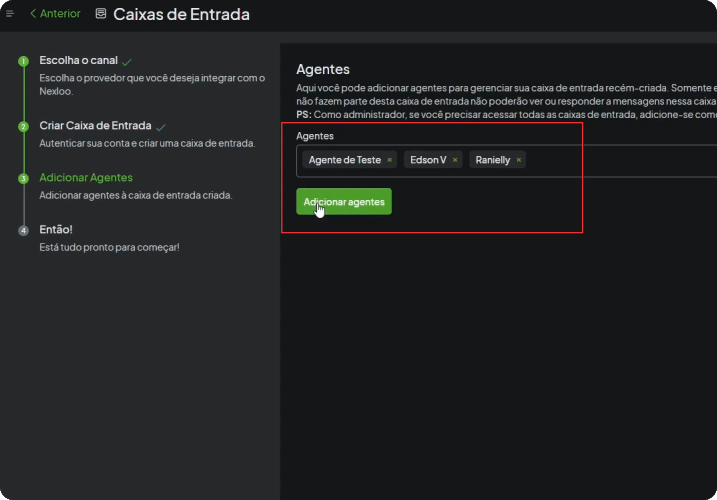Click checkmark next to Escolha o canal
Screen dimensions: 717x500
pyautogui.click(x=127, y=62)
